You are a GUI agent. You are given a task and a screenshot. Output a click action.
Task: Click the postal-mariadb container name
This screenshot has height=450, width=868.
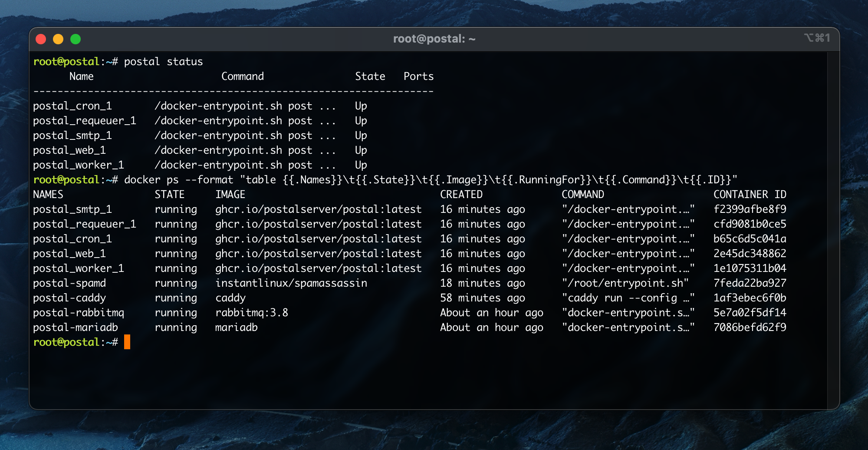(x=76, y=328)
